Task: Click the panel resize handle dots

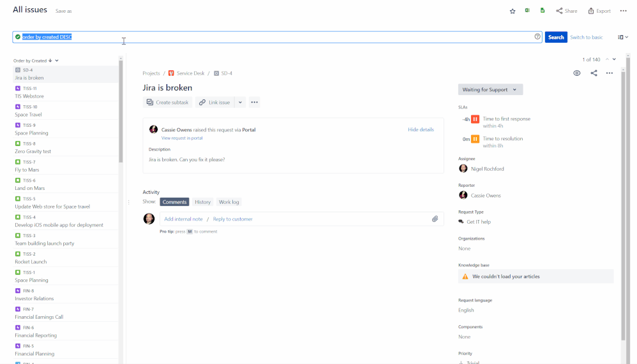Action: click(x=129, y=202)
